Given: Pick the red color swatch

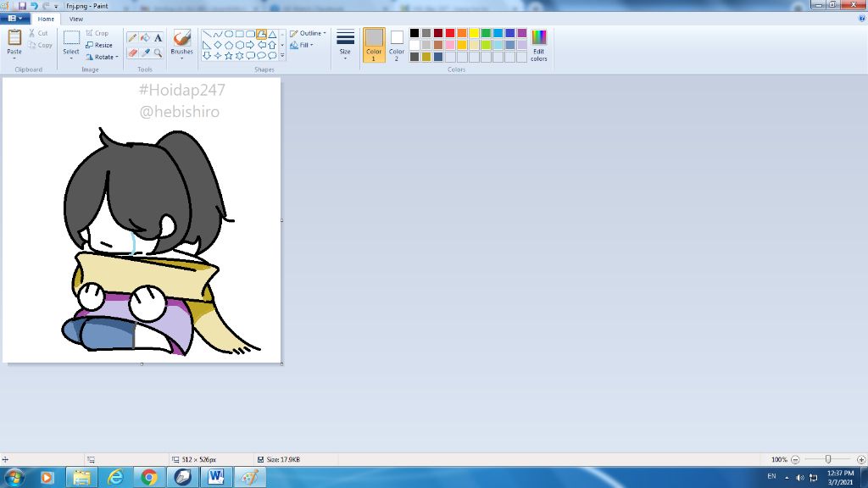Looking at the screenshot, I should click(x=450, y=33).
